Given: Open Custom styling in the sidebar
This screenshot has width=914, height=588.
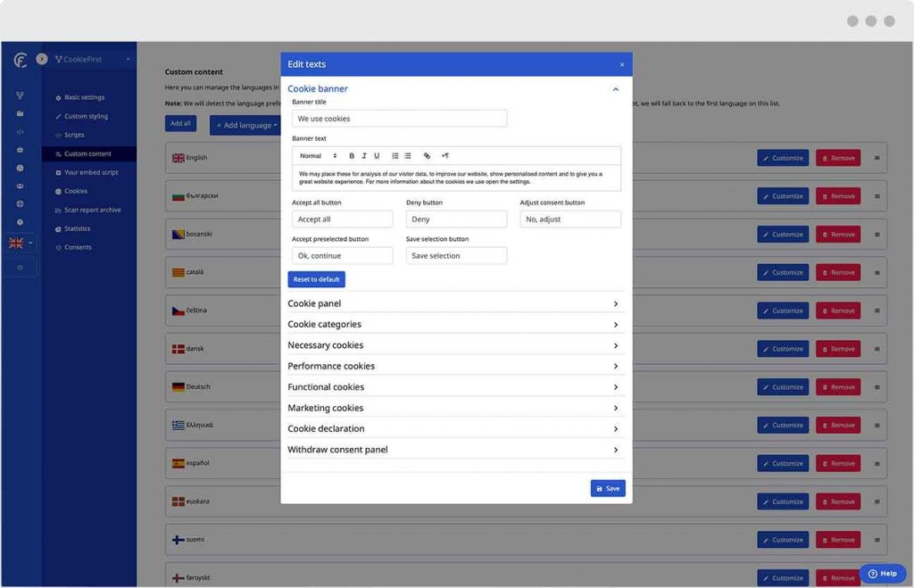Looking at the screenshot, I should pos(86,116).
